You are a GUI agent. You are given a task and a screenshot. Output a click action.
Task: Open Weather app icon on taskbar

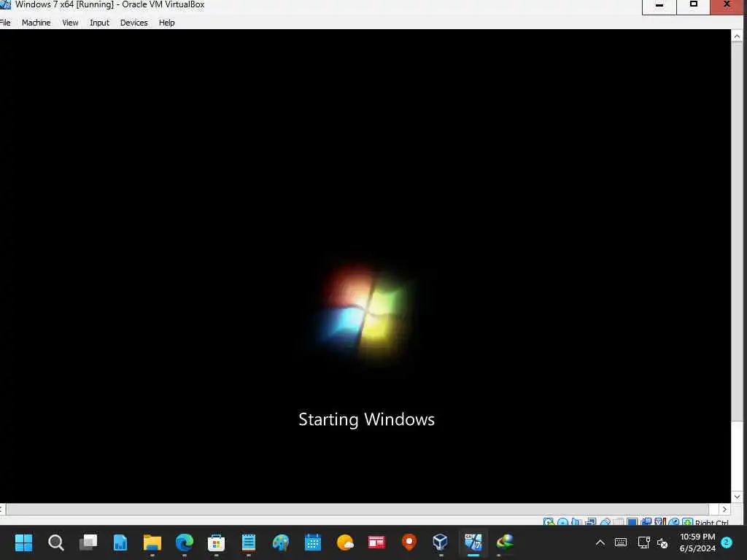pyautogui.click(x=345, y=542)
